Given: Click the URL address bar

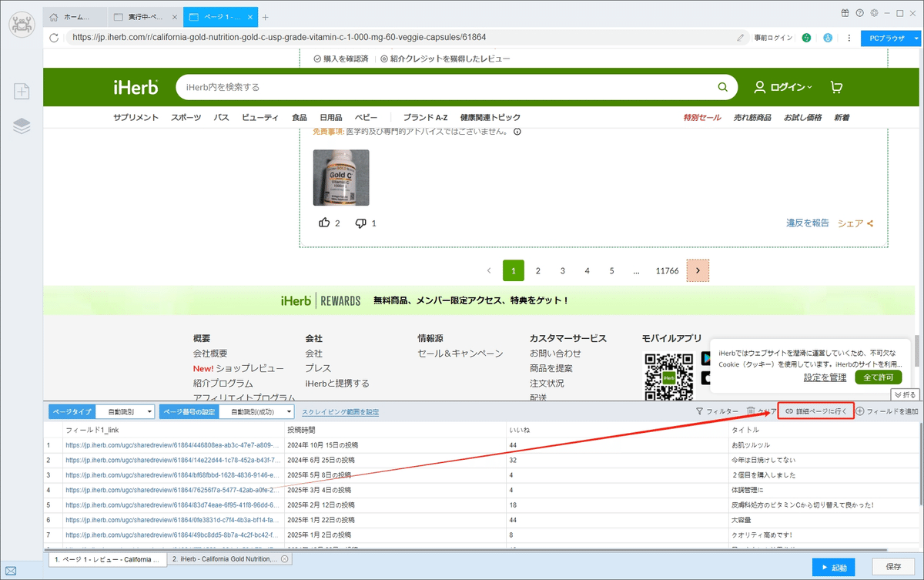Looking at the screenshot, I should click(x=400, y=37).
